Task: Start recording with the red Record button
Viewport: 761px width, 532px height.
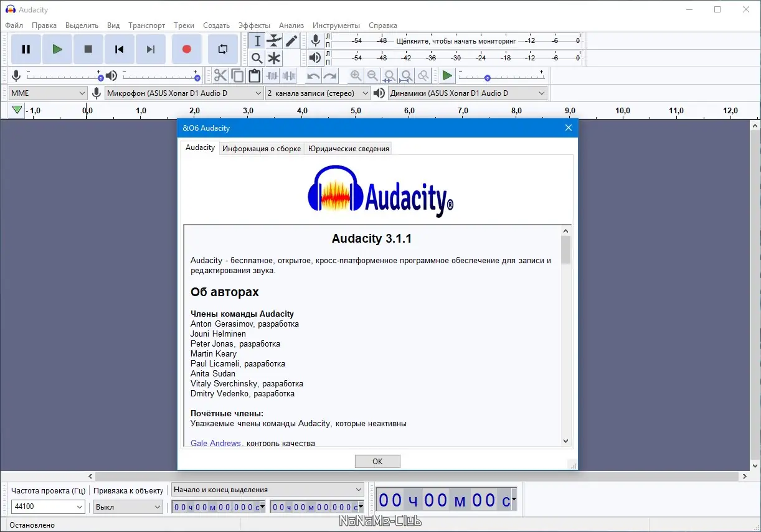Action: pyautogui.click(x=186, y=49)
